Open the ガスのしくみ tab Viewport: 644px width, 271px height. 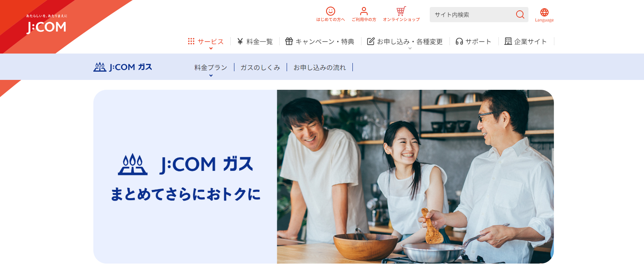260,67
